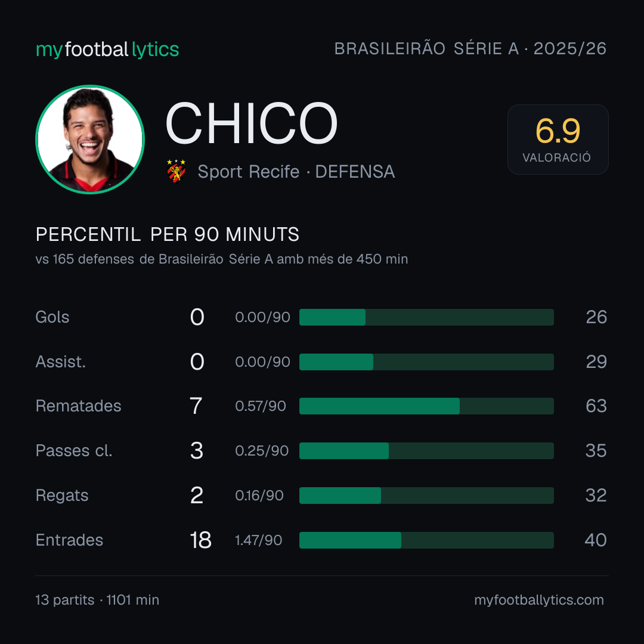Viewport: 644px width, 644px height.
Task: Open Chico's circular player photo
Action: click(90, 139)
